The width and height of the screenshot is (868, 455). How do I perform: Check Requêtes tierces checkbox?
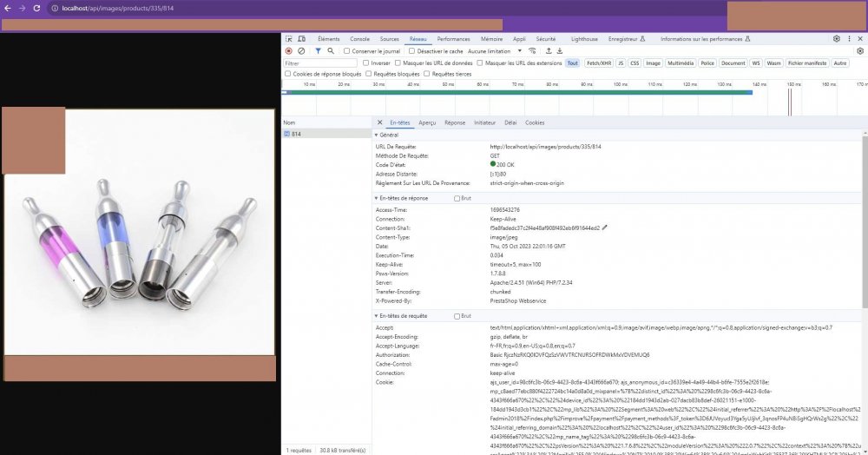pos(427,74)
